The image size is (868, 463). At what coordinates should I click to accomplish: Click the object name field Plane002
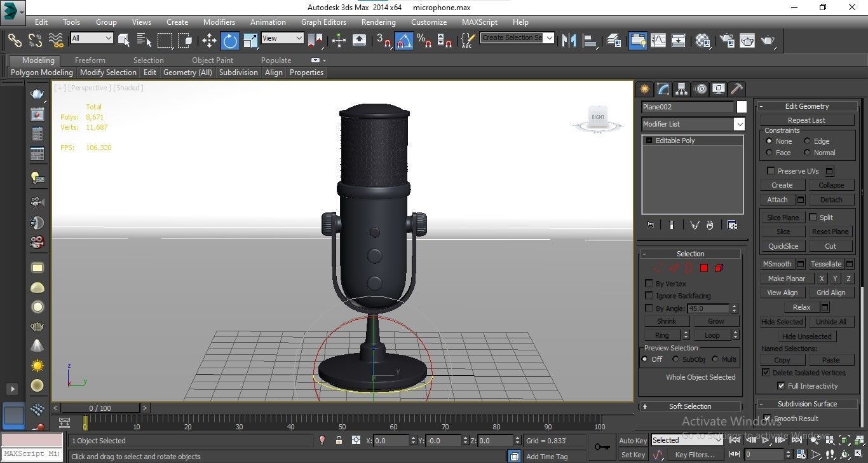688,107
